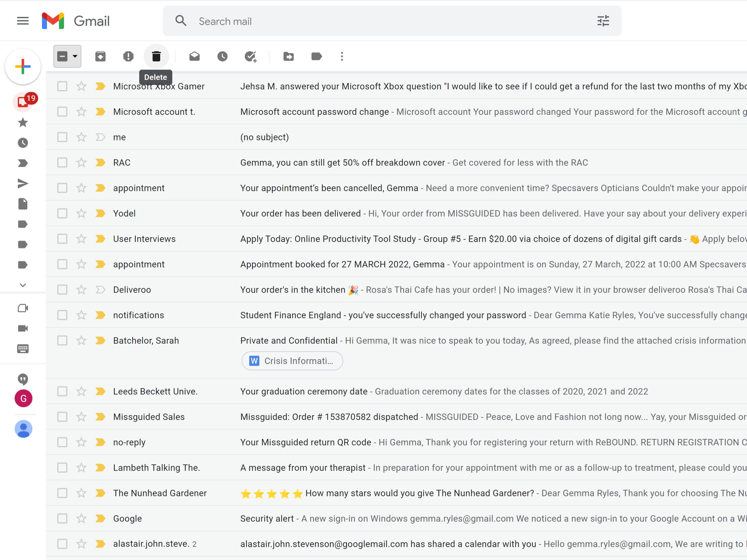Screen dimensions: 747x560
Task: Toggle importance marker on Deliveroo email
Action: pos(100,290)
